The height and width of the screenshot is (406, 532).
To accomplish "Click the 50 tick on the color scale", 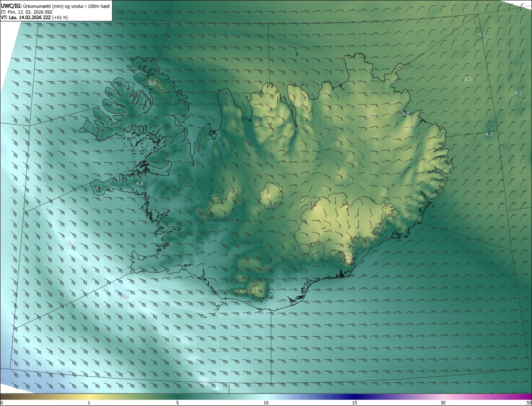I will 529,403.
